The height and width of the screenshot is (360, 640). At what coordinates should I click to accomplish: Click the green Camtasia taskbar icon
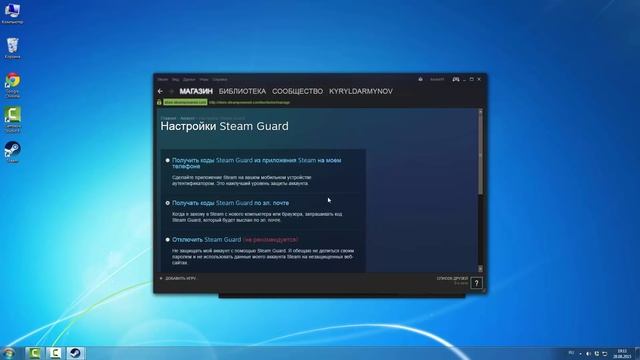point(34,353)
